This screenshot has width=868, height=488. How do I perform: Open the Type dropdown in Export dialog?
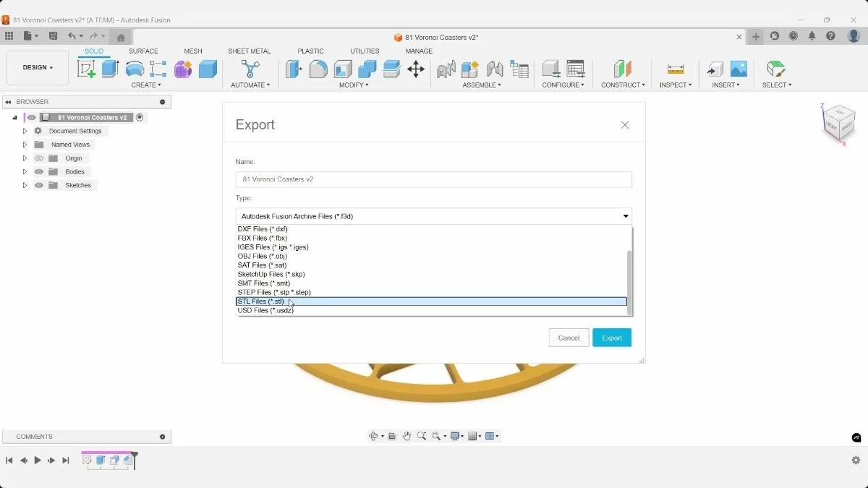tap(434, 216)
